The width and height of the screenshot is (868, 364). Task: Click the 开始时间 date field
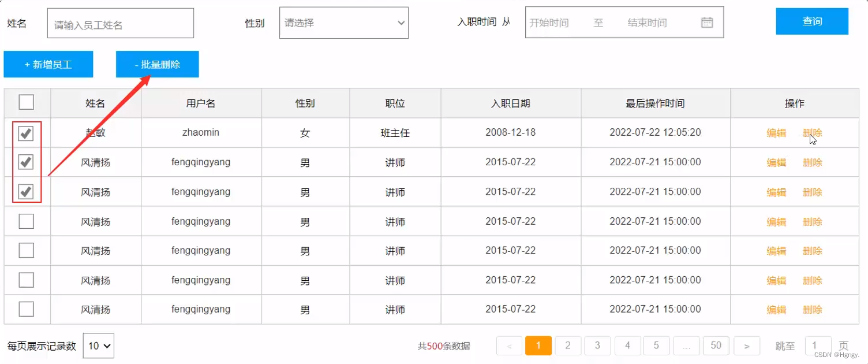549,23
